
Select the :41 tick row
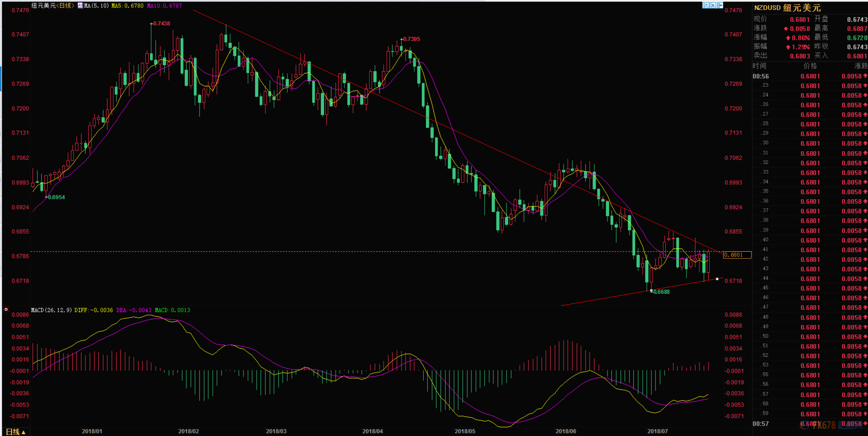tap(810, 250)
